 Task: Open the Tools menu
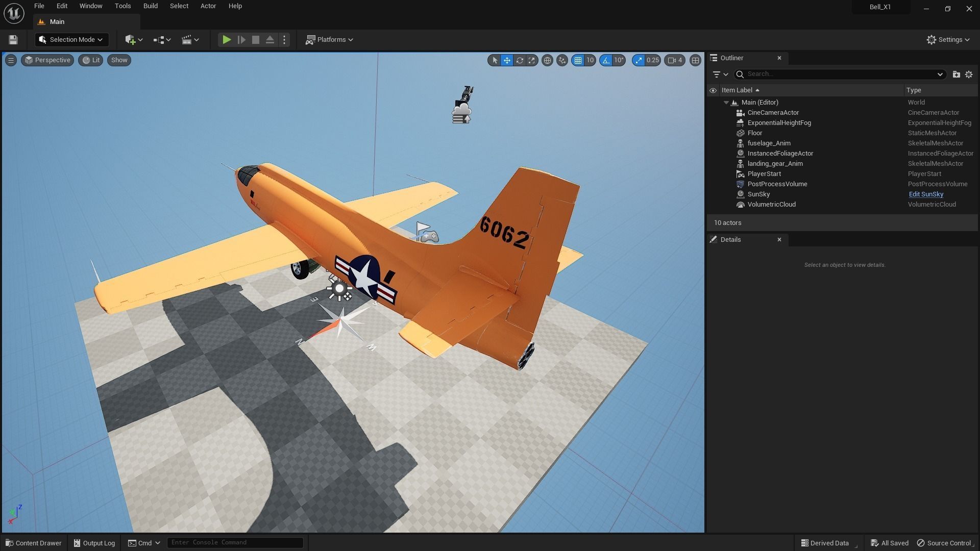[x=122, y=6]
